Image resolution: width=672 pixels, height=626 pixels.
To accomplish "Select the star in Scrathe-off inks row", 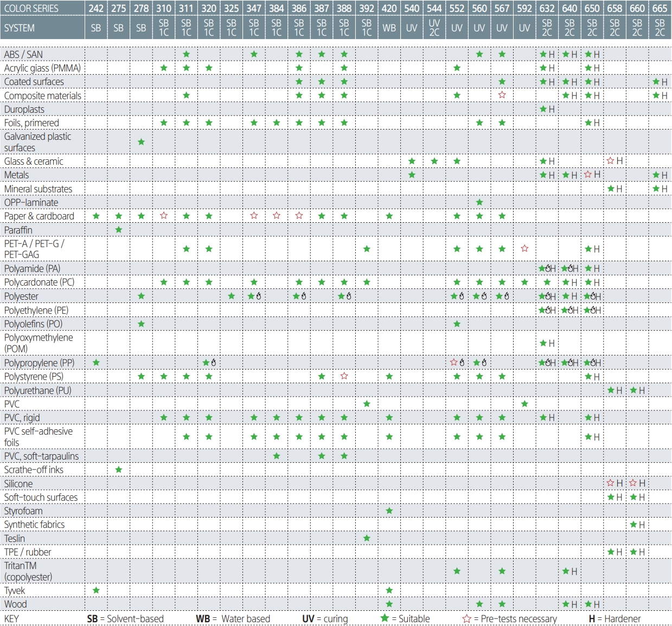I will [x=119, y=470].
